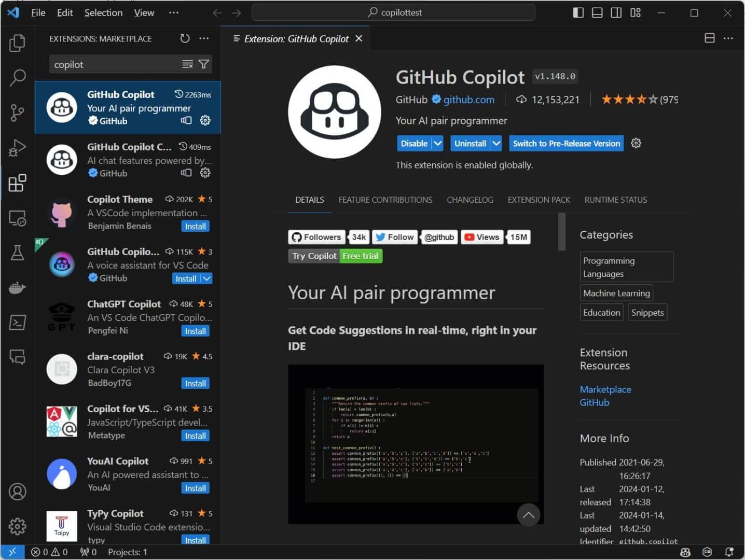Open the Search view in sidebar
This screenshot has width=745, height=560.
17,78
